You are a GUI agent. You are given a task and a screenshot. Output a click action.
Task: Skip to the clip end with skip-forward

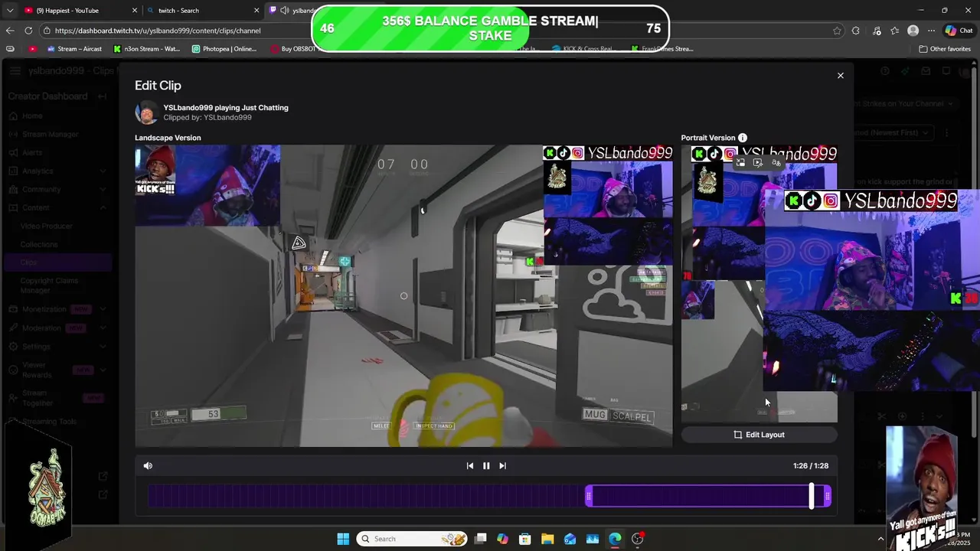tap(502, 465)
